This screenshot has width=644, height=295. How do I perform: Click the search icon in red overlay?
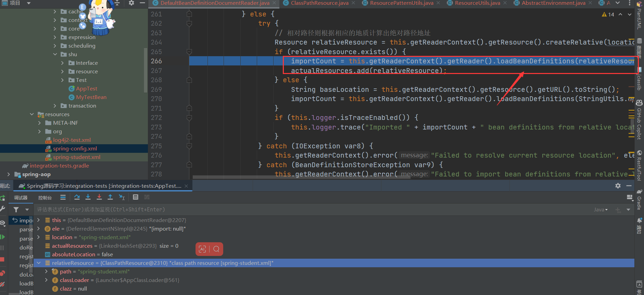tap(216, 249)
